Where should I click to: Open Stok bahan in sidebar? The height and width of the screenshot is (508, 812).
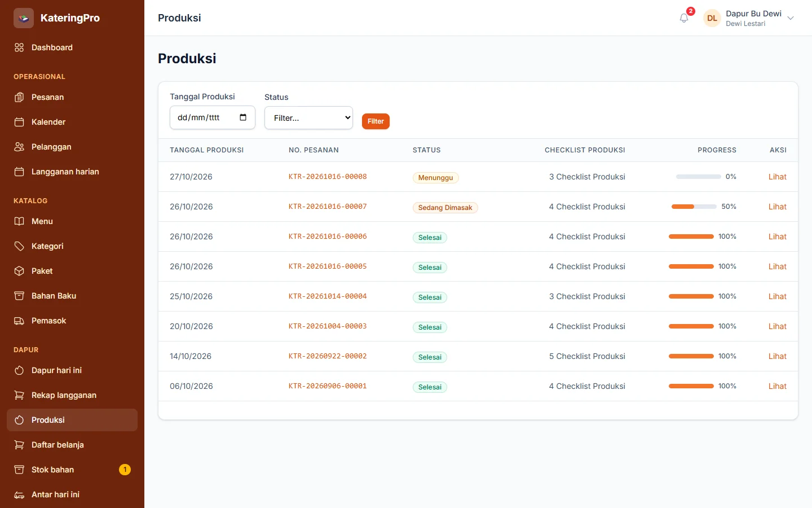[72, 470]
